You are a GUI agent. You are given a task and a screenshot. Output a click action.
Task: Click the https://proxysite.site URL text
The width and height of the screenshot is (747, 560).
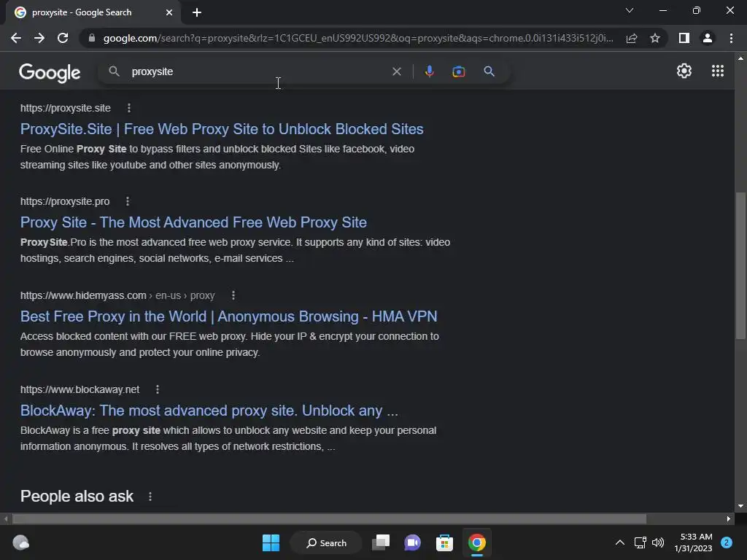pyautogui.click(x=65, y=108)
